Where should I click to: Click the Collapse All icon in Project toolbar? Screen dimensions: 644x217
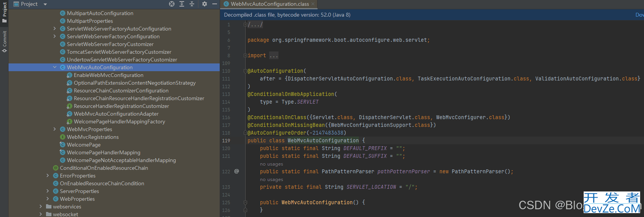(192, 4)
